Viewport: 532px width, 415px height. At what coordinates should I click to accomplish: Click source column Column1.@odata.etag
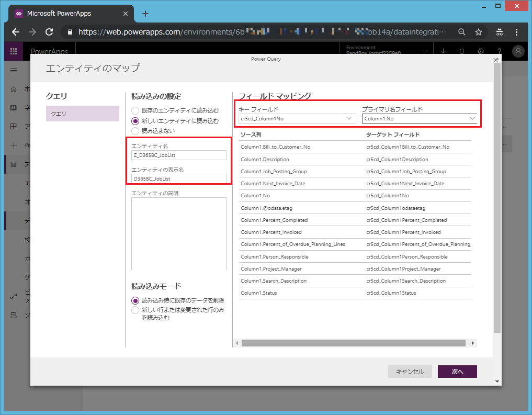point(266,208)
